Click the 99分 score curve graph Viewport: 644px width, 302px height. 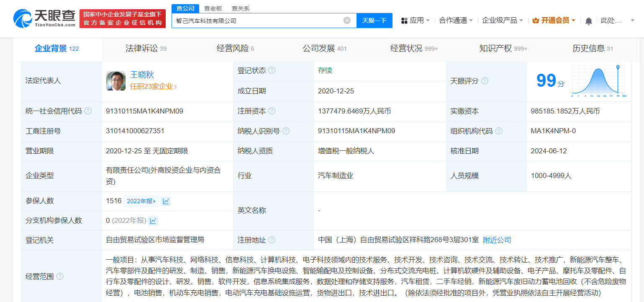point(598,81)
